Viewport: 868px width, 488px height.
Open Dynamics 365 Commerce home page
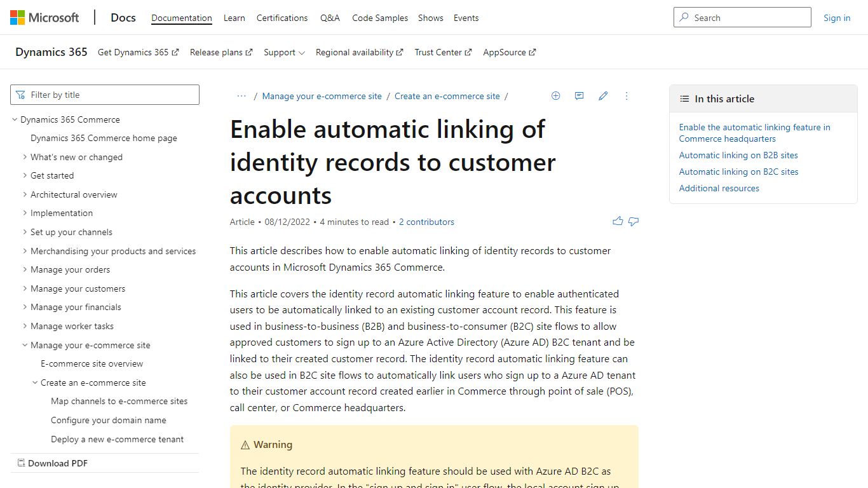[104, 138]
